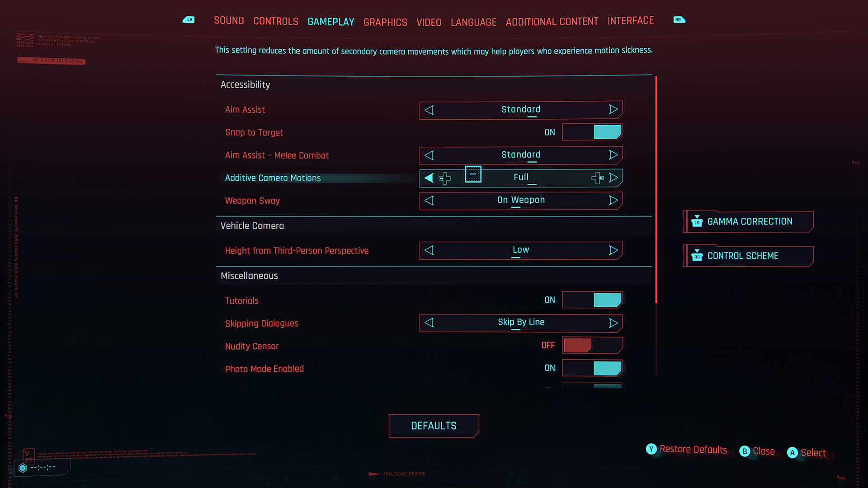Click the LB navigation icon on left

click(189, 18)
